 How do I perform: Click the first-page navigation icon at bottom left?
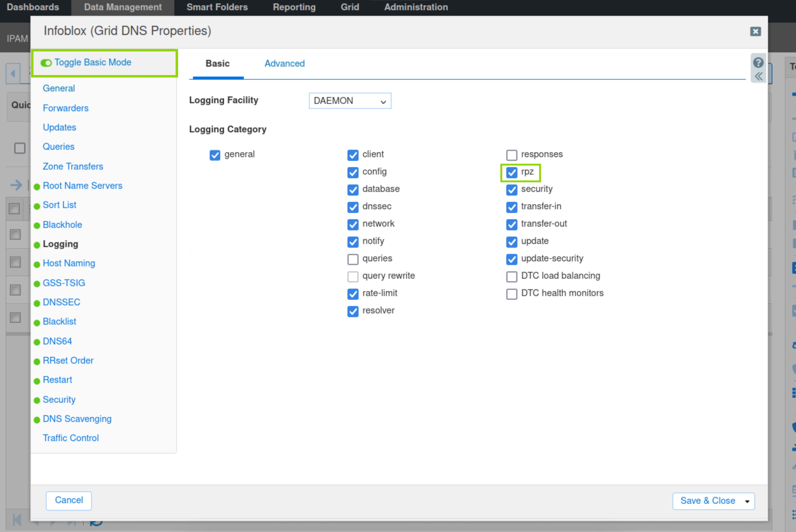coord(17,520)
